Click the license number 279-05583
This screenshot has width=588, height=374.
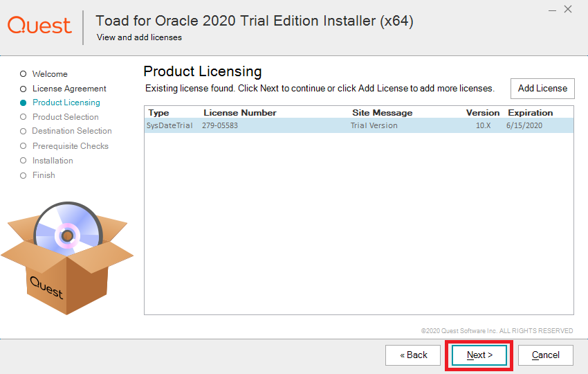point(220,125)
